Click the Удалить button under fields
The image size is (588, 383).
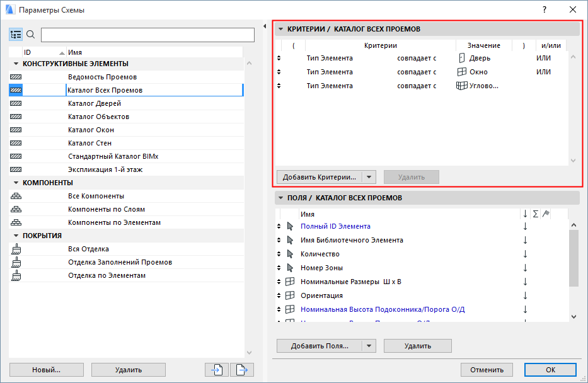pyautogui.click(x=418, y=346)
